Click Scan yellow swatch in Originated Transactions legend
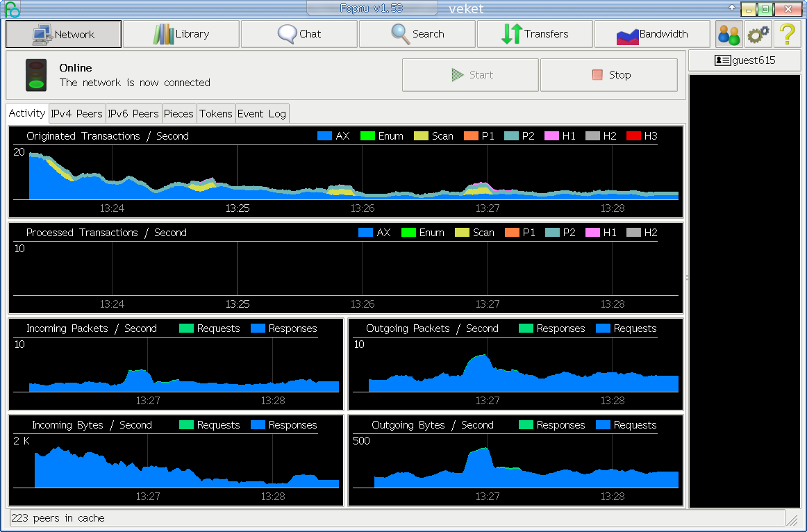The width and height of the screenshot is (807, 532). [421, 136]
